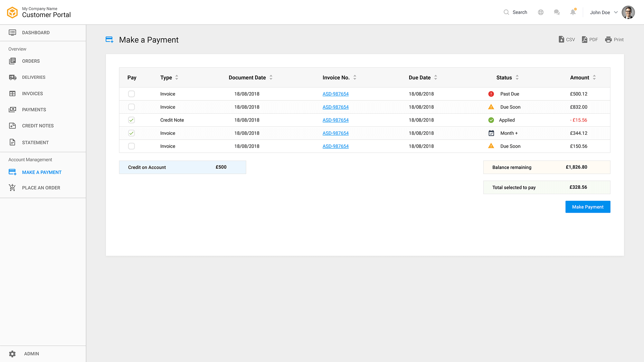Open Credit Notes in sidebar

click(38, 126)
